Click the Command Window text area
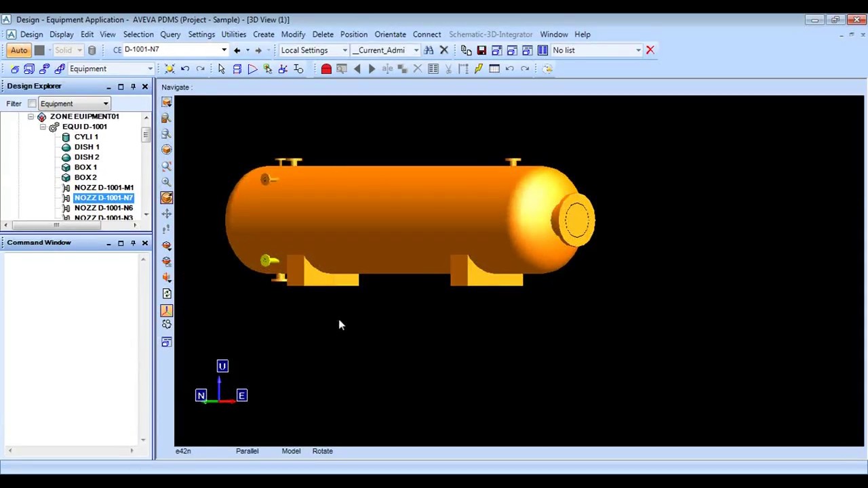This screenshot has height=488, width=868. (x=71, y=349)
